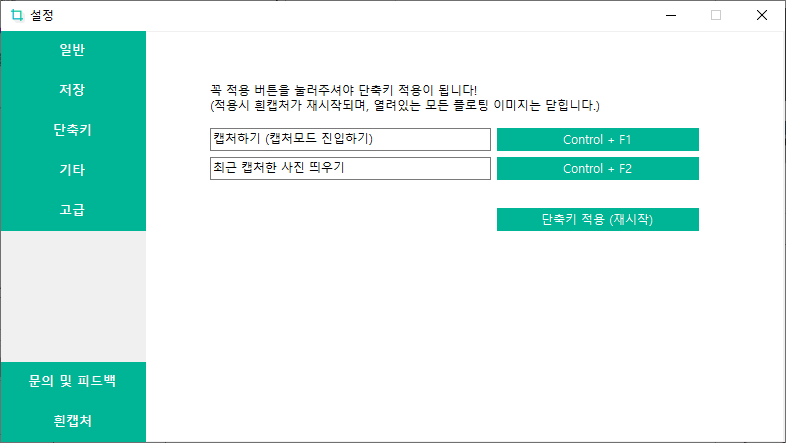Click the empty gray sidebar area
This screenshot has height=443, width=786.
point(73,296)
